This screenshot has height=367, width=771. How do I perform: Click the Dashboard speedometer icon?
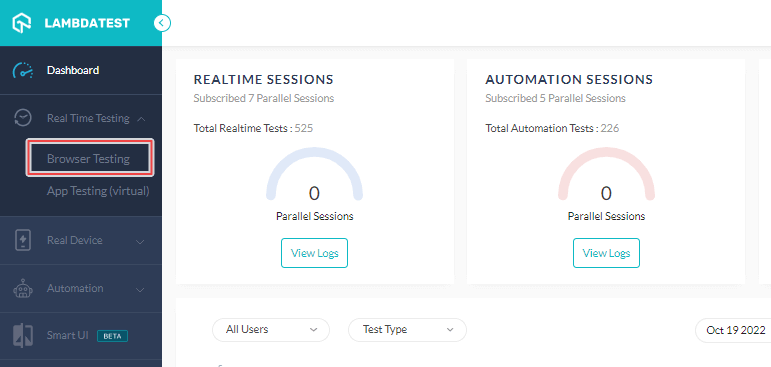pos(23,71)
